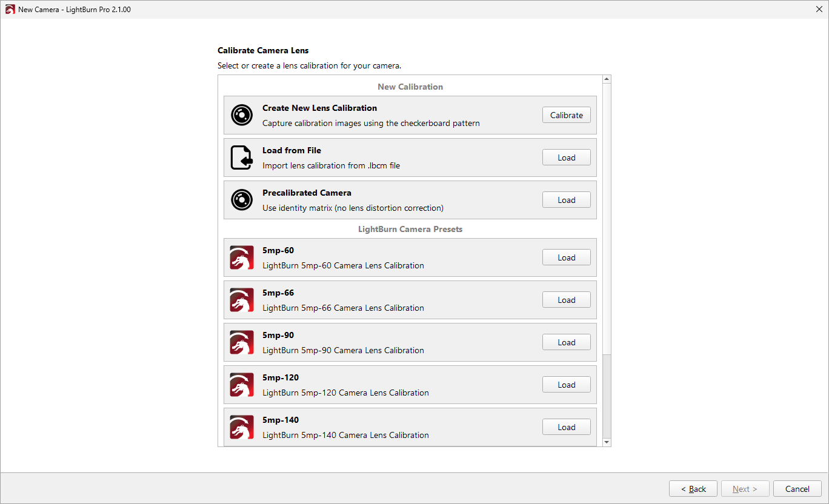Click the 'Use identity matrix' description text
This screenshot has width=829, height=504.
[353, 208]
